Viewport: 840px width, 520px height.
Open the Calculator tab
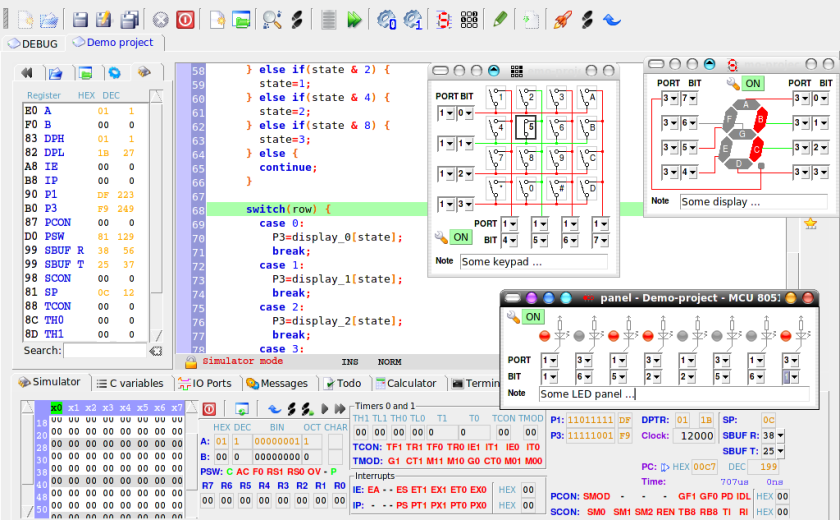click(x=405, y=383)
